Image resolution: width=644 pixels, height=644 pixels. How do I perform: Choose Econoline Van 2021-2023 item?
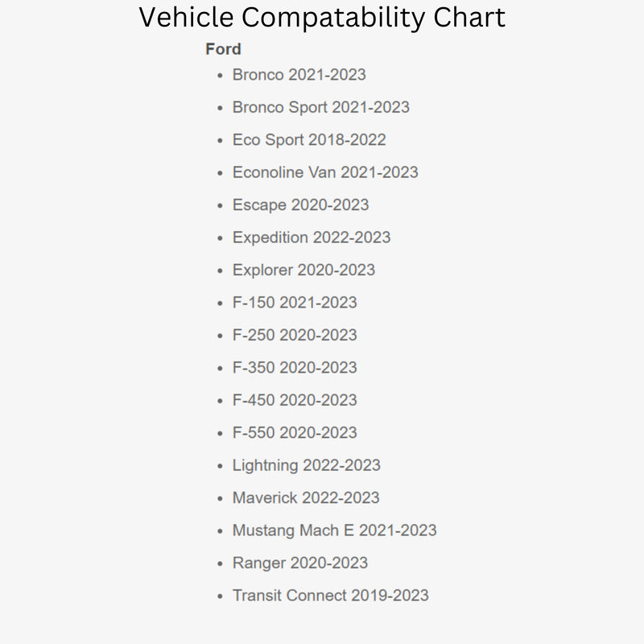[325, 172]
